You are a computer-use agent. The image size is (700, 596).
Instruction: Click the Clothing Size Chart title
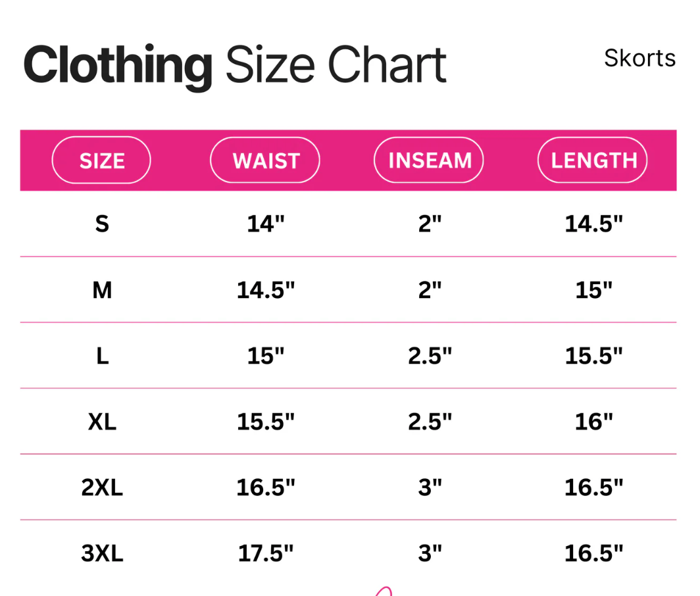click(x=235, y=66)
